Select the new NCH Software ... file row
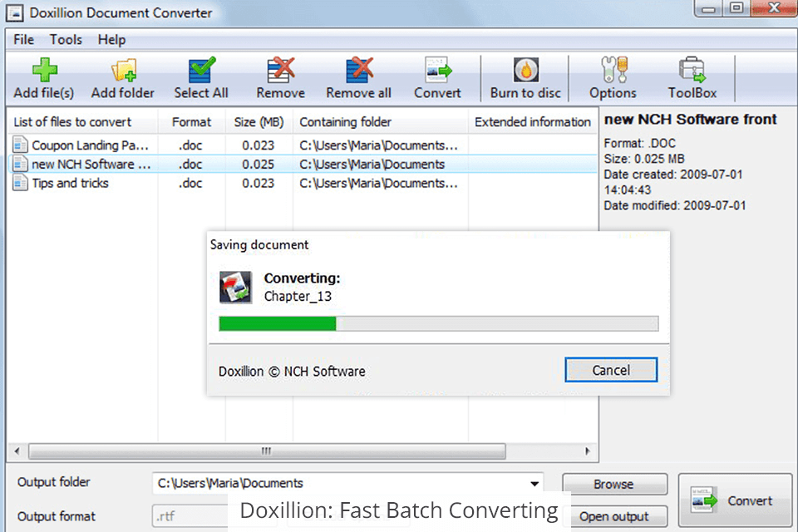798x532 pixels. coord(303,164)
